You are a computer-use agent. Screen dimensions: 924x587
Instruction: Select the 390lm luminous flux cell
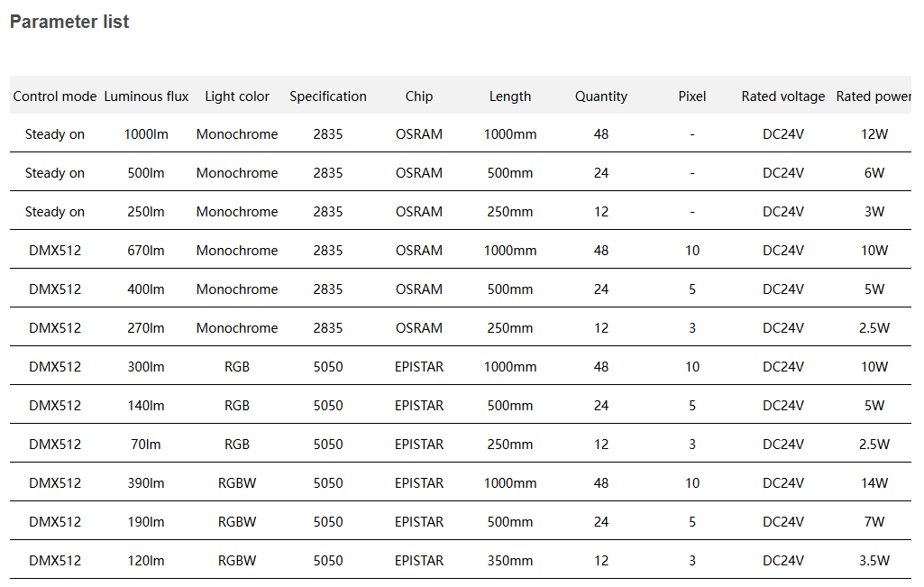click(x=146, y=483)
